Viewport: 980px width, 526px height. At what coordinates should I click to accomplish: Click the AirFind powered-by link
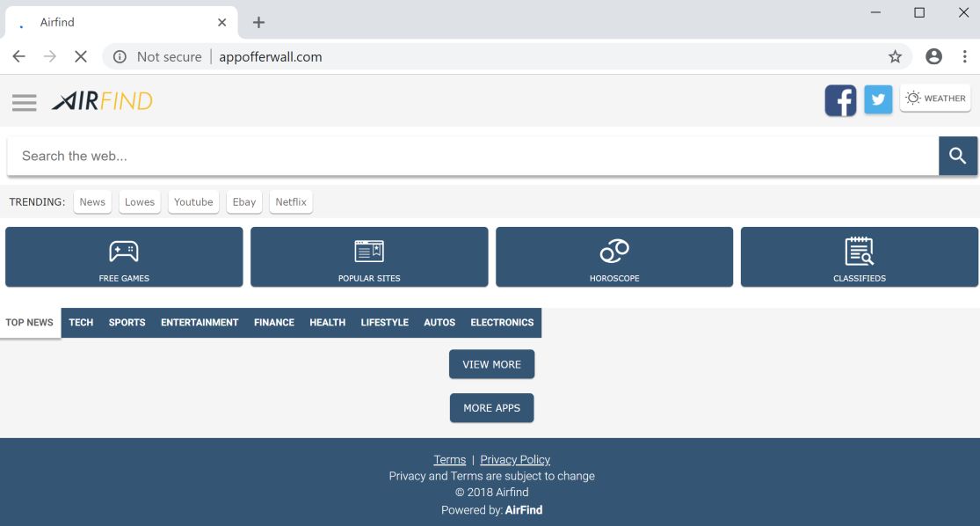[x=524, y=510]
